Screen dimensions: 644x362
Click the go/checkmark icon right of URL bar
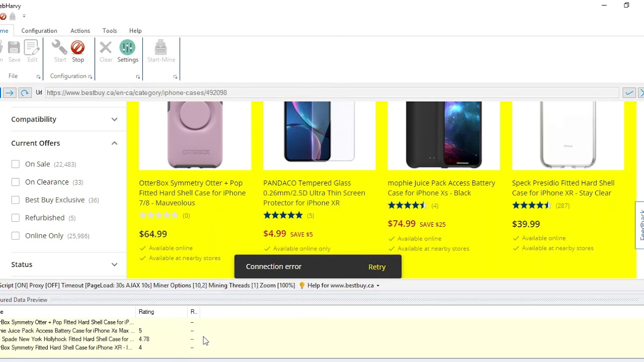629,93
